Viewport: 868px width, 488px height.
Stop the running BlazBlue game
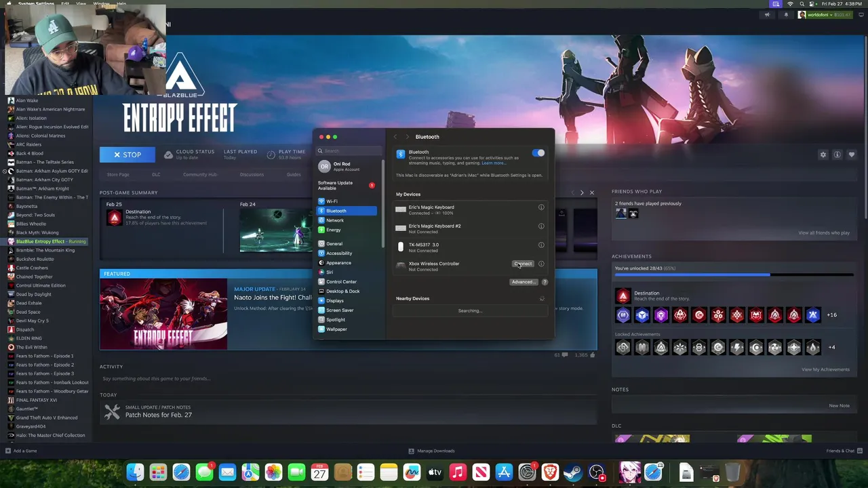(x=127, y=155)
